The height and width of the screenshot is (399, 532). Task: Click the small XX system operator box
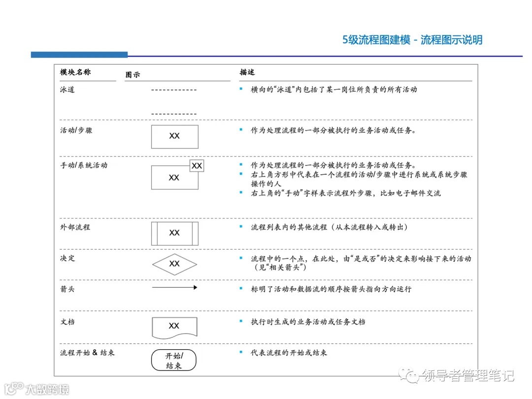pos(196,166)
